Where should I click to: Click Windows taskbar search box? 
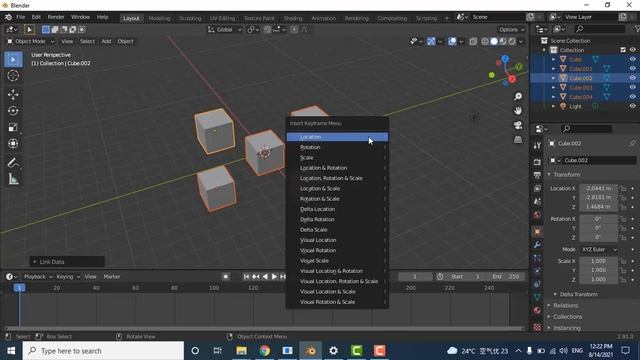coord(103,351)
